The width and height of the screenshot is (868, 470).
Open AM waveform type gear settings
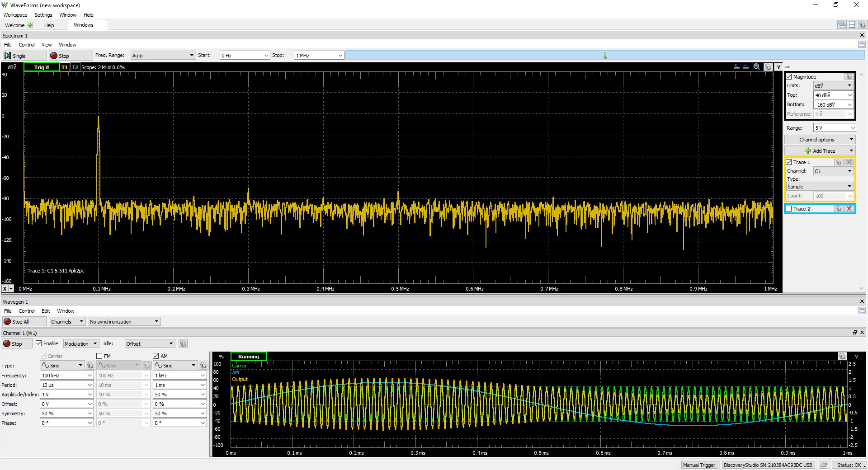click(x=203, y=366)
